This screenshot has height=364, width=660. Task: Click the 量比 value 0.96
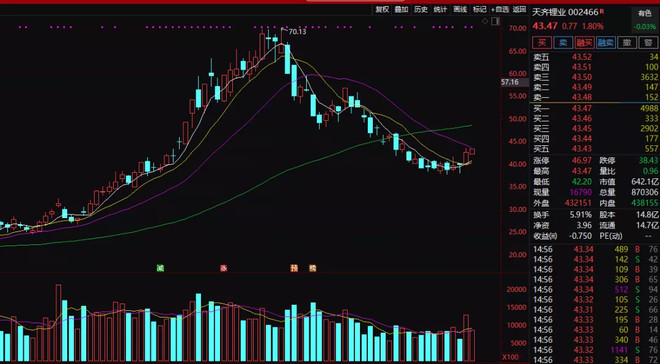650,171
